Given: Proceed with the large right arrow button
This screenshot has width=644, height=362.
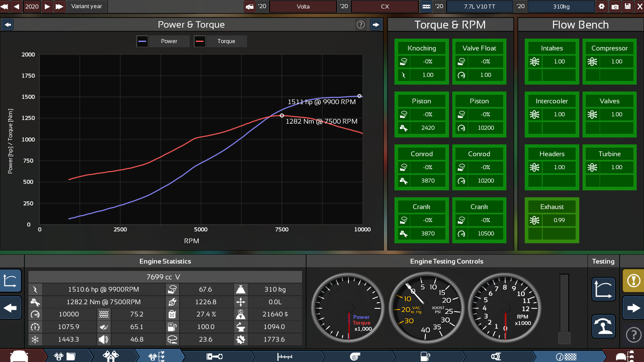Looking at the screenshot, I should pos(633,308).
